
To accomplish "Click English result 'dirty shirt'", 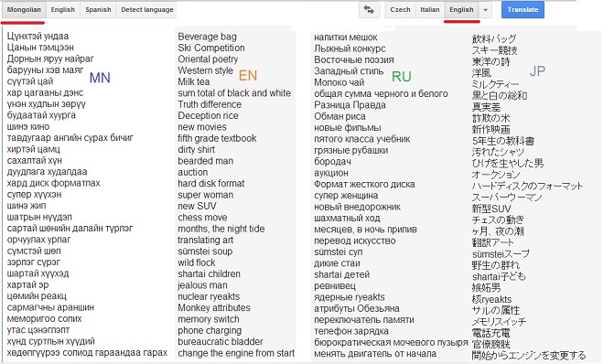I will [196, 149].
